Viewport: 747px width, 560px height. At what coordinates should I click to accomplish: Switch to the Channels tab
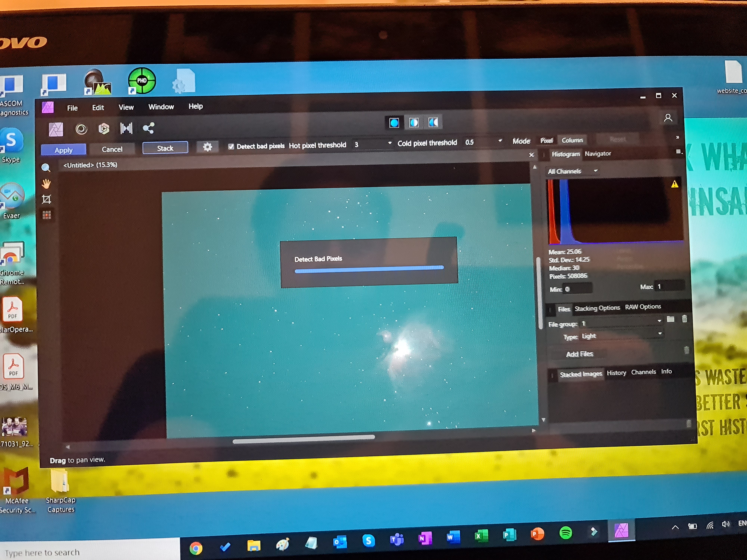[x=643, y=372]
